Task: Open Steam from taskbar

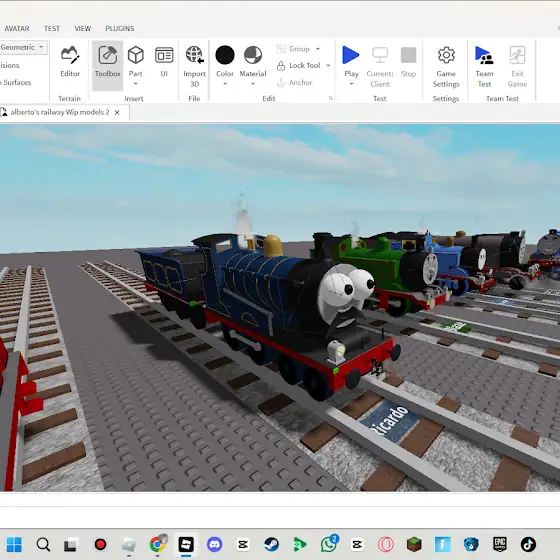Action: [x=272, y=544]
